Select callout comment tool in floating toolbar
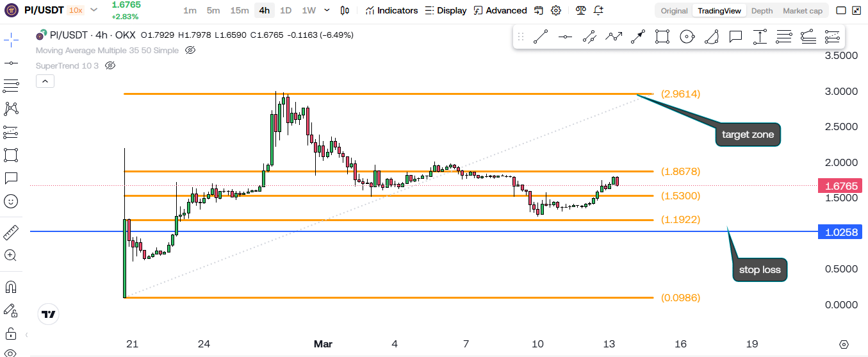The height and width of the screenshot is (357, 868). pos(735,37)
